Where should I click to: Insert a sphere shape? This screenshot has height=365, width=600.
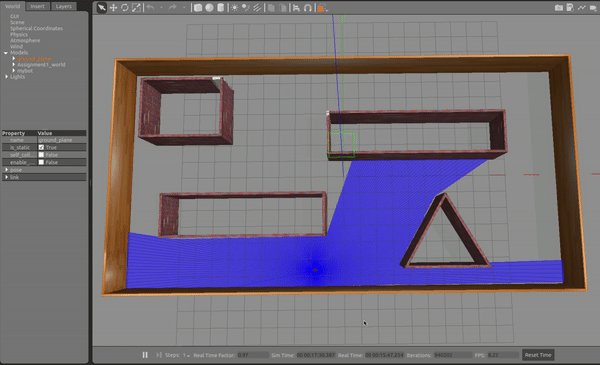pos(209,8)
